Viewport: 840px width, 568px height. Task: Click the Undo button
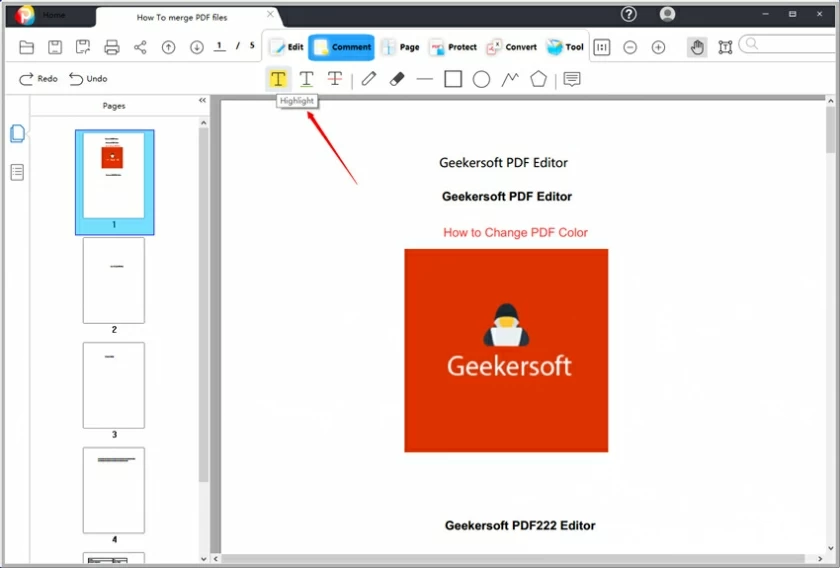pos(88,79)
